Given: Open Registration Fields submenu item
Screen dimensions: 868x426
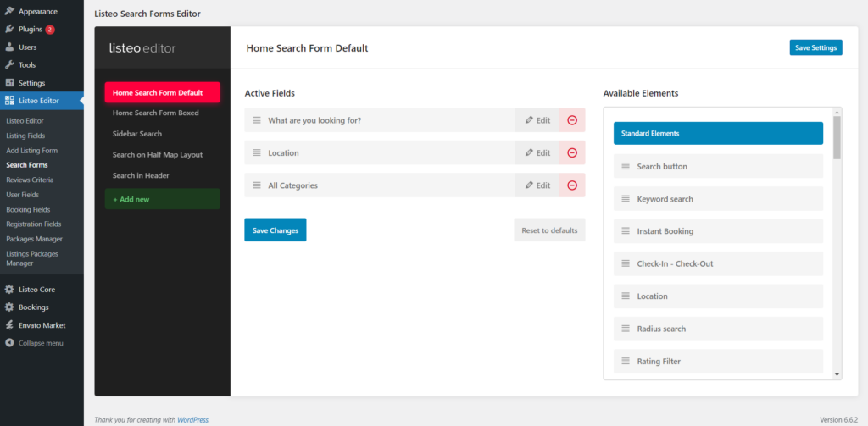Looking at the screenshot, I should pyautogui.click(x=34, y=224).
